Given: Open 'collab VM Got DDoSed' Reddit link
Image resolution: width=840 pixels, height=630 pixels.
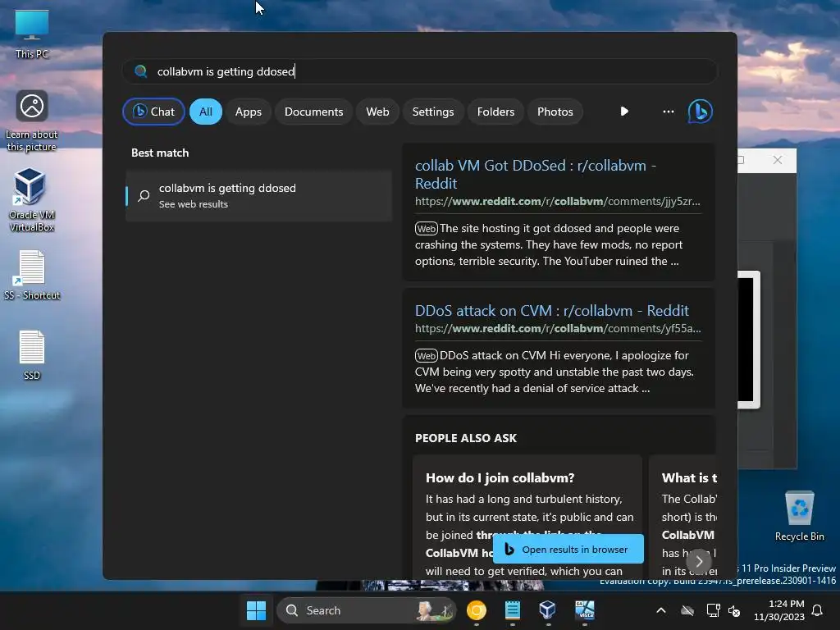Looking at the screenshot, I should [536, 174].
